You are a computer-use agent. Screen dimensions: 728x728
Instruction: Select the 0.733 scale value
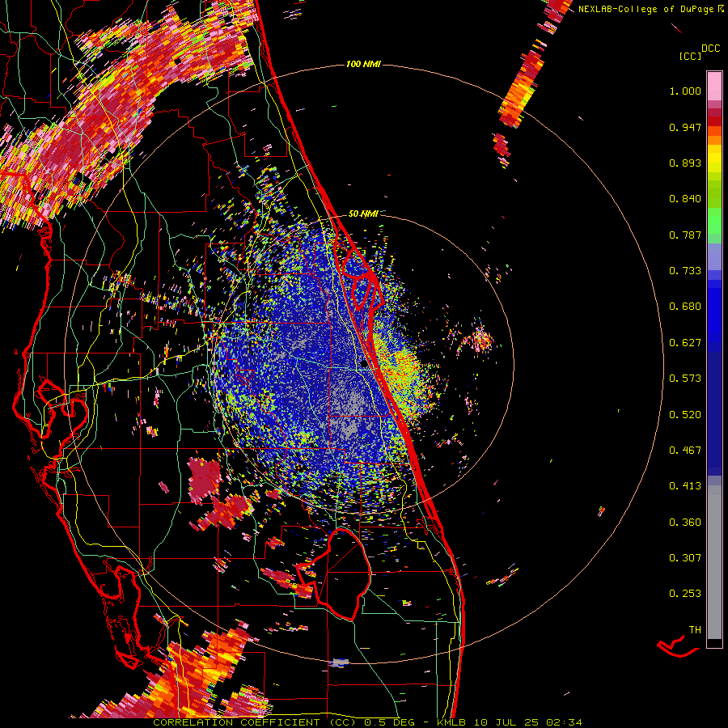(x=685, y=271)
